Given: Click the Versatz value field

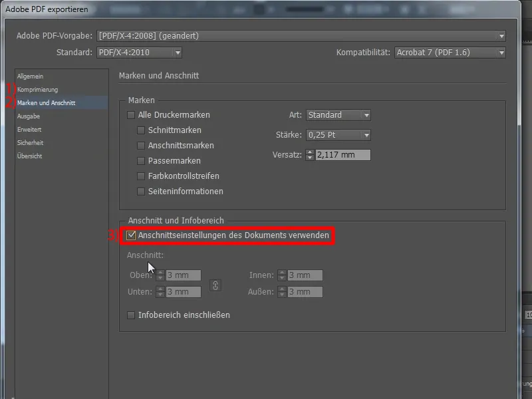Looking at the screenshot, I should click(x=343, y=155).
